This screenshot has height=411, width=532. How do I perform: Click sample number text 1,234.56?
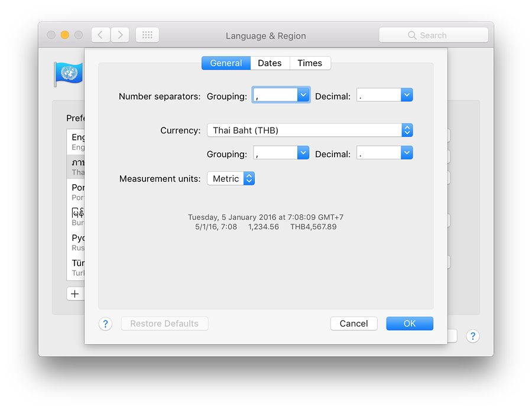(264, 227)
